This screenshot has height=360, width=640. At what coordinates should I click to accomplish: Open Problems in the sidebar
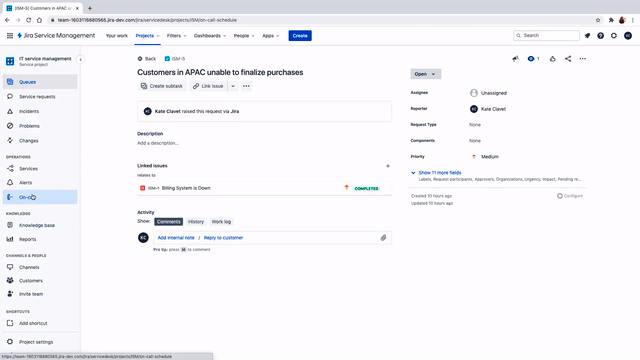[x=40, y=126]
